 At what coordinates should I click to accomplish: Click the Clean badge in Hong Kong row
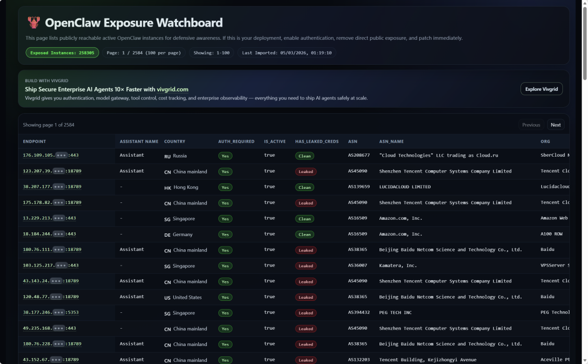pos(304,187)
